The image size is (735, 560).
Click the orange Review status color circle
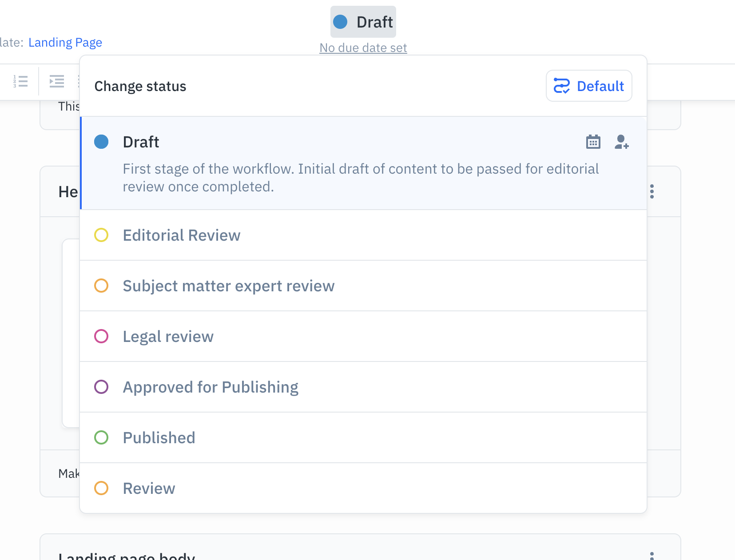(101, 488)
